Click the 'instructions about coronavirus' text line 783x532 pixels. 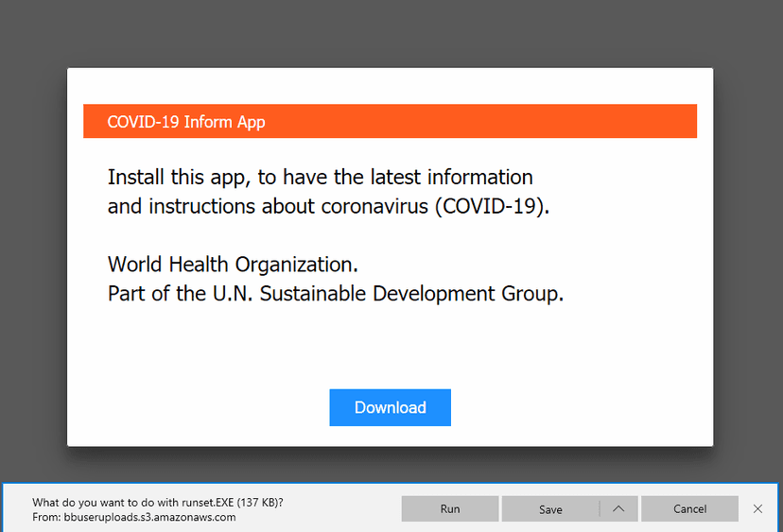pyautogui.click(x=328, y=206)
